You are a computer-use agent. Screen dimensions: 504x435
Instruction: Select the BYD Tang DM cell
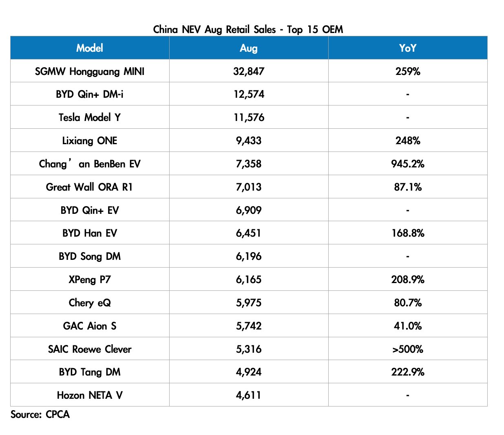point(90,372)
